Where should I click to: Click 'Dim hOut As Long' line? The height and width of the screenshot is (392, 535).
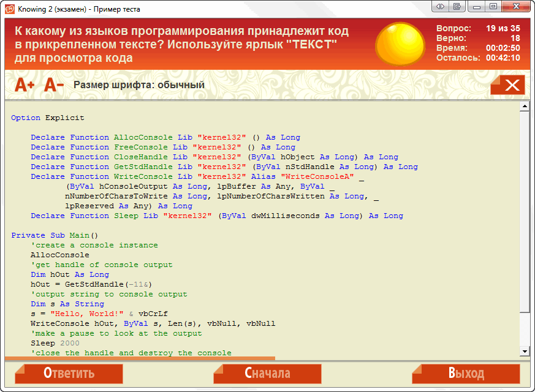click(x=70, y=275)
